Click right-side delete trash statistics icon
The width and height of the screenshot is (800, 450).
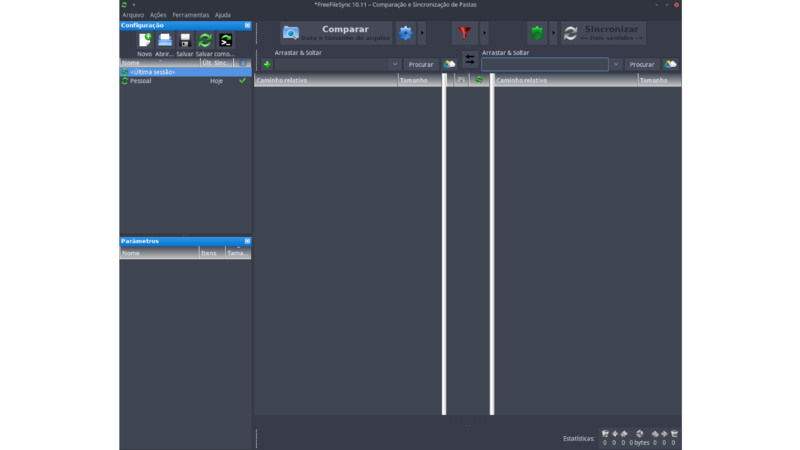674,434
